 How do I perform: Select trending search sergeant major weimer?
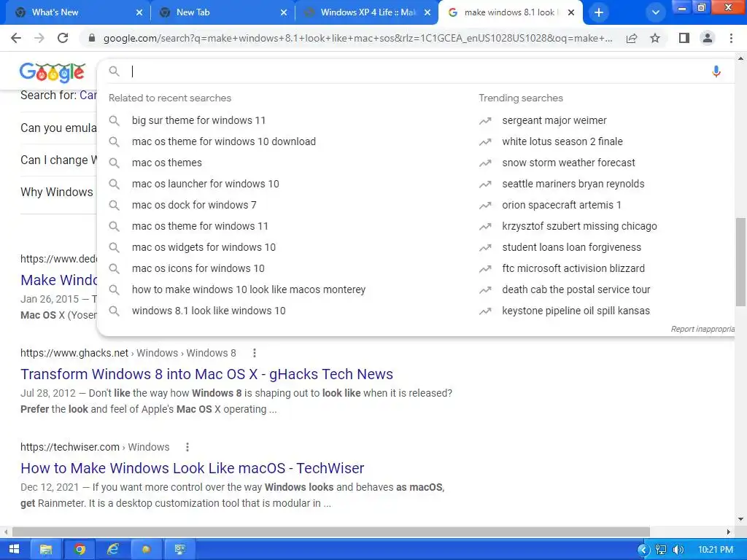click(x=554, y=120)
